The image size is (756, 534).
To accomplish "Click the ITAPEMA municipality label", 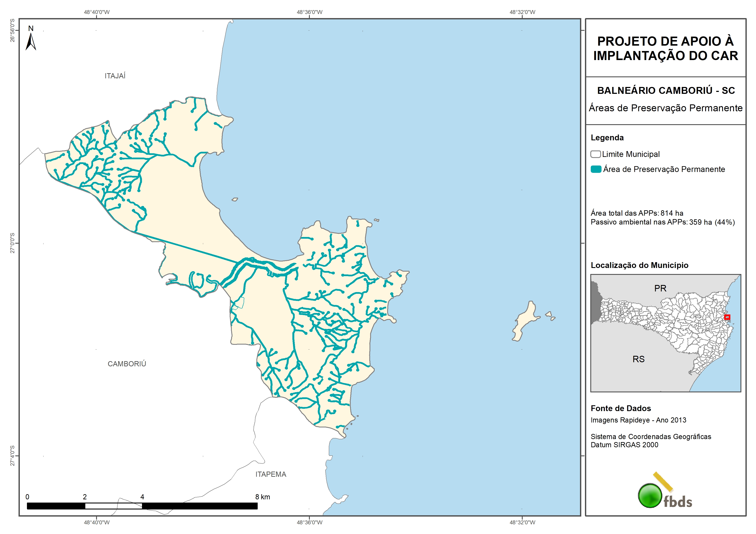I will tap(271, 474).
